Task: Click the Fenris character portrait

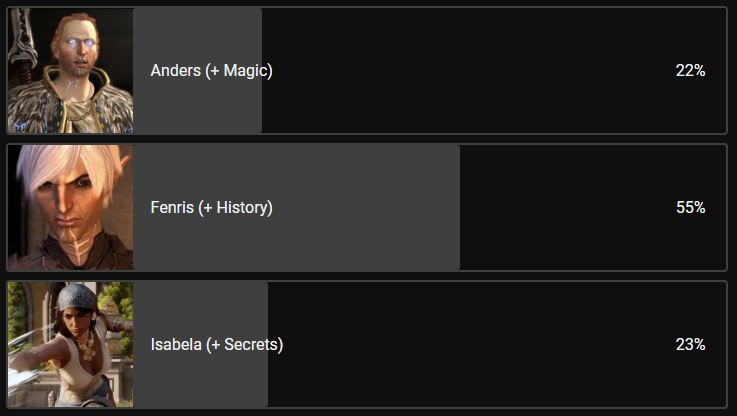Action: (x=71, y=208)
